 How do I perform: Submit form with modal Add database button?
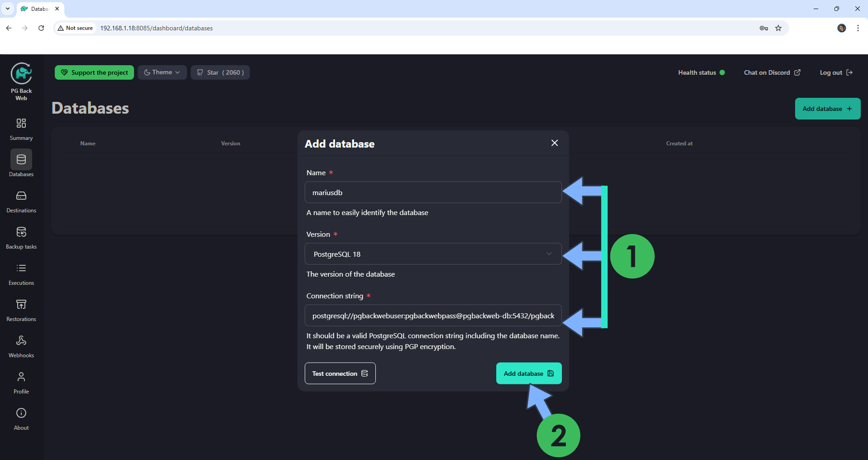(x=528, y=374)
